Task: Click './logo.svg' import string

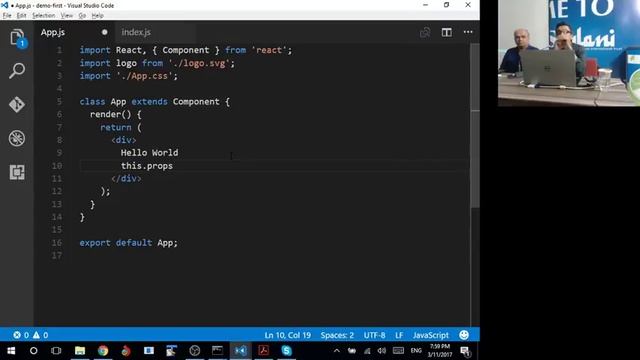Action: pyautogui.click(x=199, y=63)
